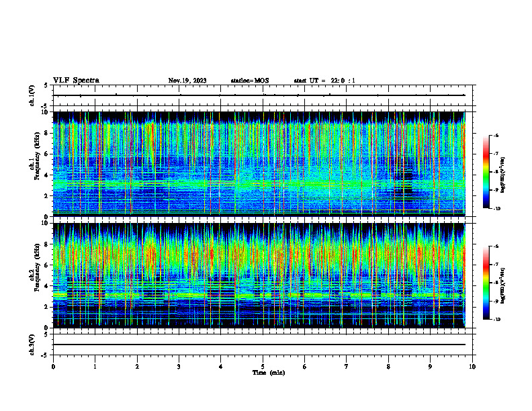Click the ch.1 frequency axis "6" kHz tick
This screenshot has width=532, height=411.
pyautogui.click(x=47, y=154)
